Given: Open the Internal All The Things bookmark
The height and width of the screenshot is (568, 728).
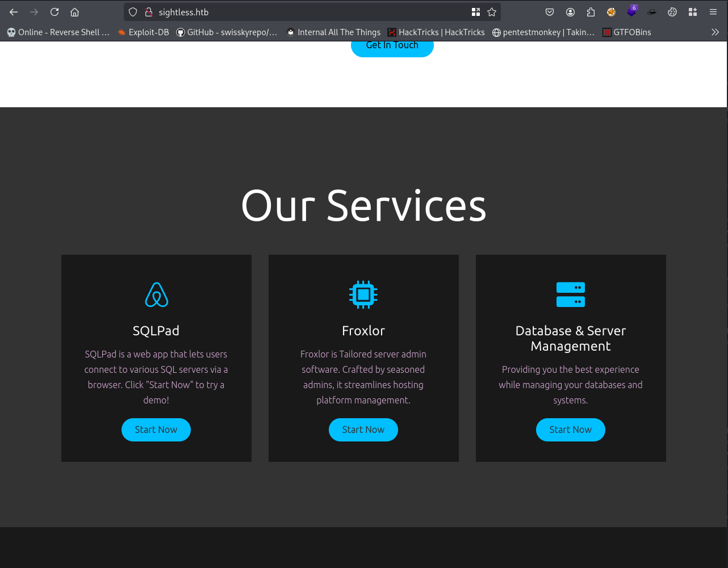Looking at the screenshot, I should click(x=333, y=32).
